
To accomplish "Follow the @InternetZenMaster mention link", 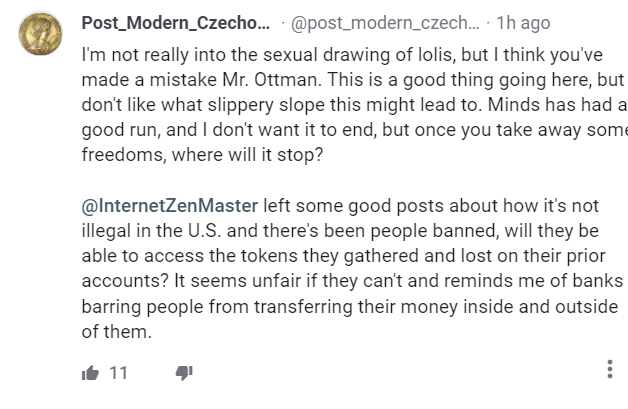I will pos(169,205).
